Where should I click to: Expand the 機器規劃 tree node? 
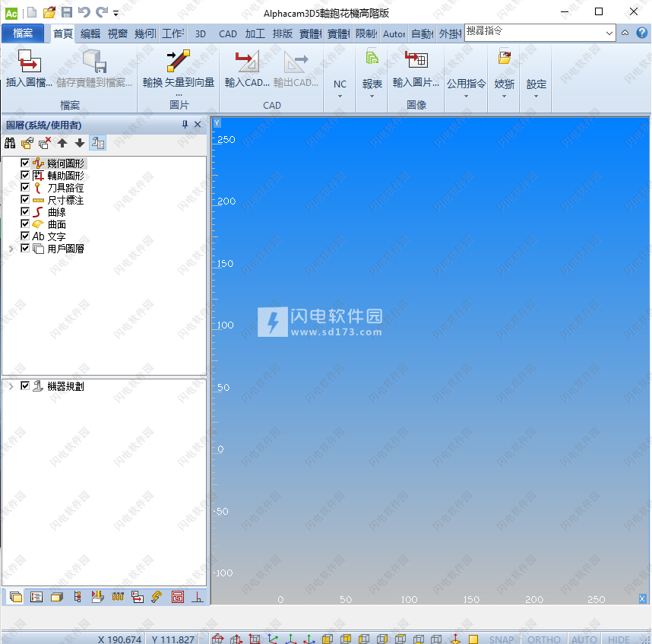11,386
